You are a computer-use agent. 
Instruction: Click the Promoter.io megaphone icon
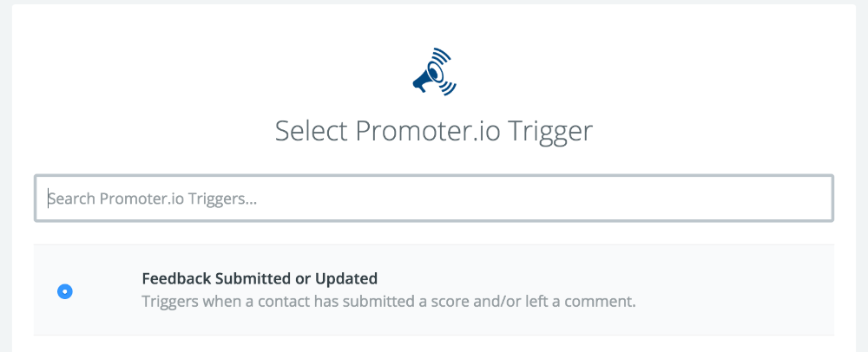tap(433, 72)
